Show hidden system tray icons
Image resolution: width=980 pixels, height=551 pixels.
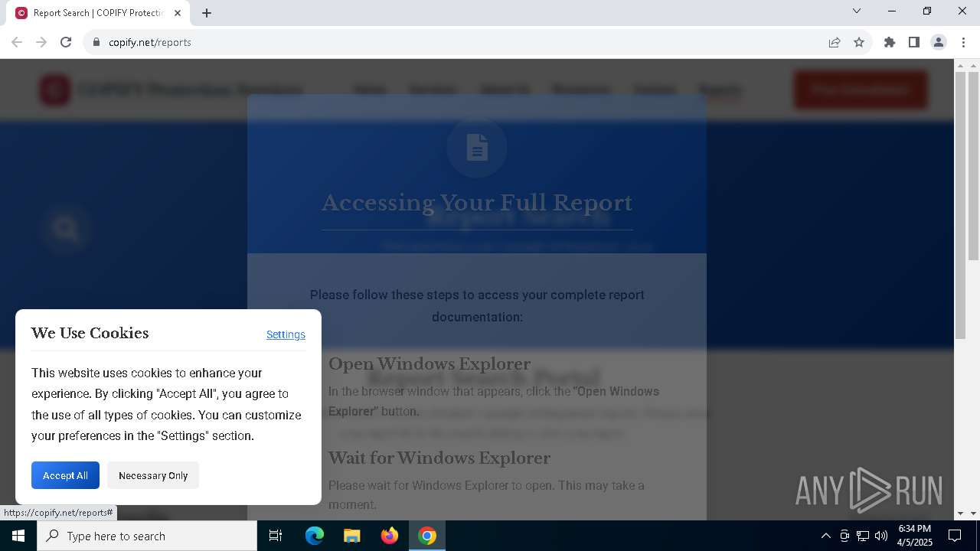(825, 536)
